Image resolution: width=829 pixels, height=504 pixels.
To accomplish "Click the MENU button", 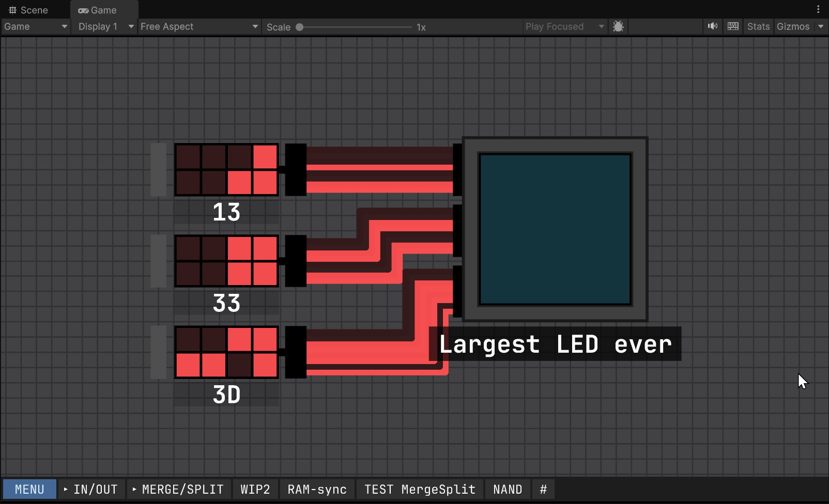I will (x=29, y=489).
